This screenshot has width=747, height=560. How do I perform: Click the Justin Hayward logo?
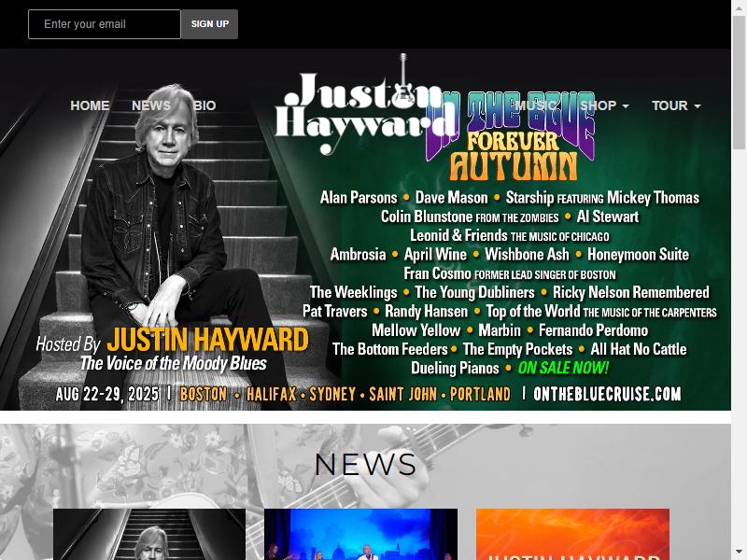[x=364, y=105]
